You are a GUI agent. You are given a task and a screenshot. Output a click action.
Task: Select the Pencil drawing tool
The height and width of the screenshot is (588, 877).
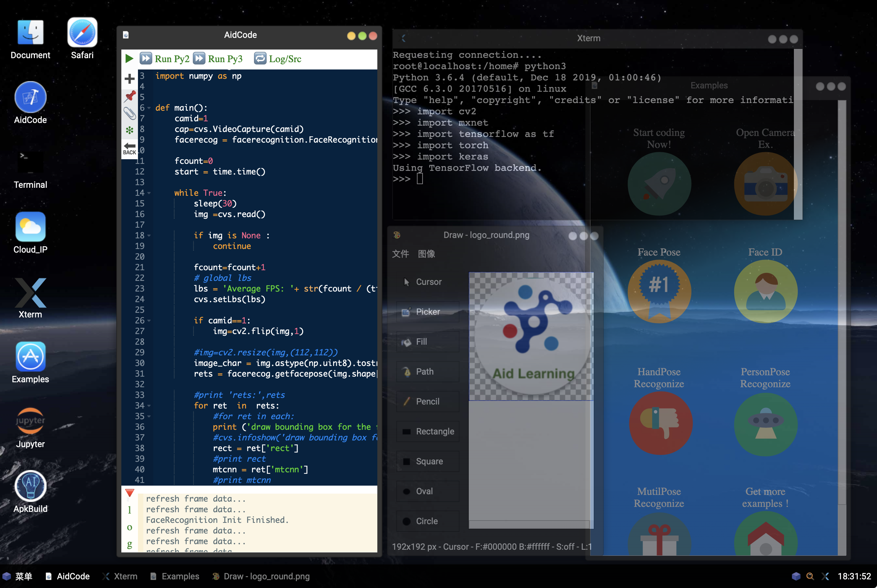click(x=428, y=401)
